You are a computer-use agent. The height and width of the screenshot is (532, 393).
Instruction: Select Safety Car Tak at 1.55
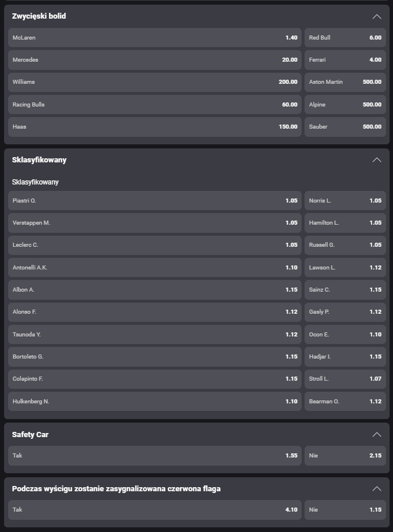point(155,456)
